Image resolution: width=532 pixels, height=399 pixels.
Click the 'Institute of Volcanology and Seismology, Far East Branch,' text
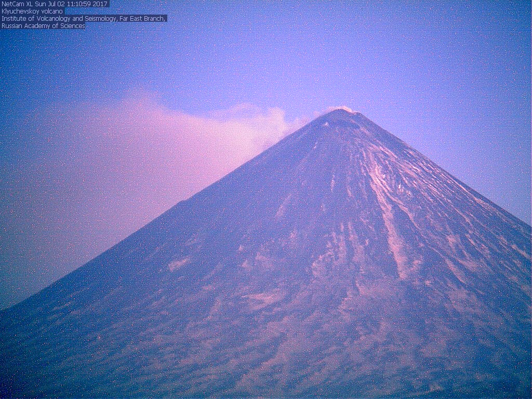84,19
